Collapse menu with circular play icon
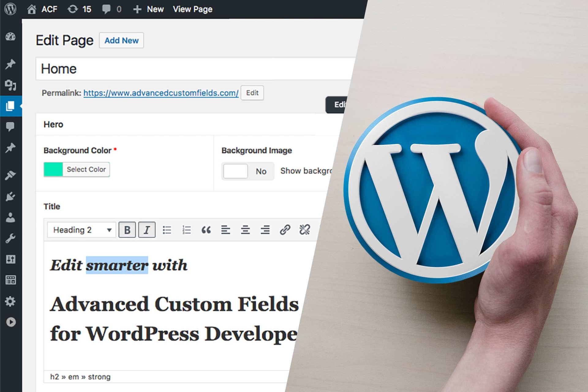The width and height of the screenshot is (588, 392). (11, 322)
